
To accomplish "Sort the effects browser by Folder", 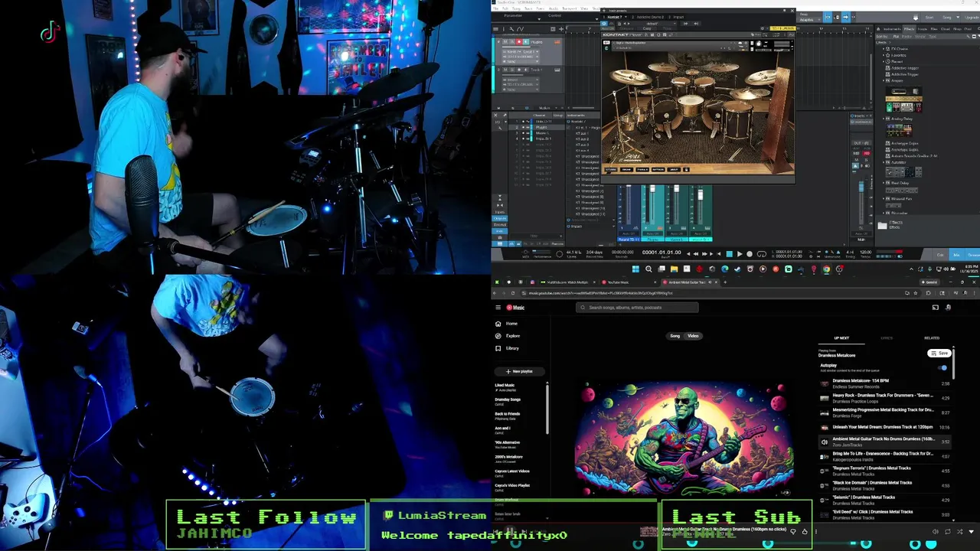I will pos(906,37).
